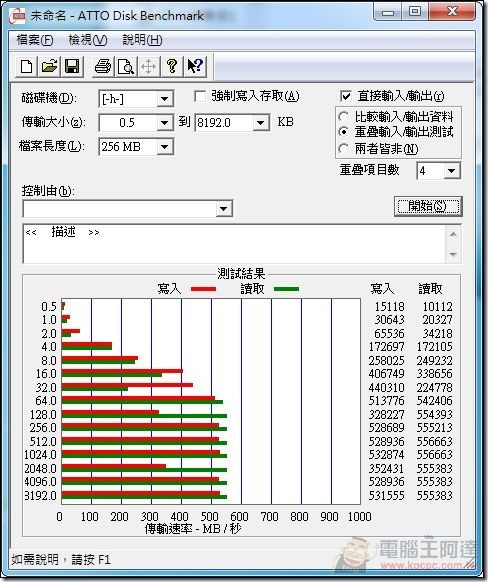
Task: Click the New file toolbar icon
Action: point(26,67)
